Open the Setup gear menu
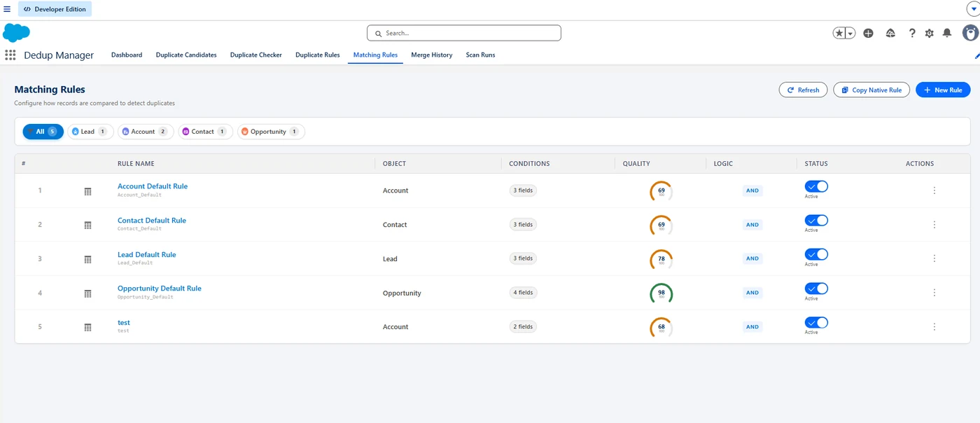980x423 pixels. coord(930,33)
